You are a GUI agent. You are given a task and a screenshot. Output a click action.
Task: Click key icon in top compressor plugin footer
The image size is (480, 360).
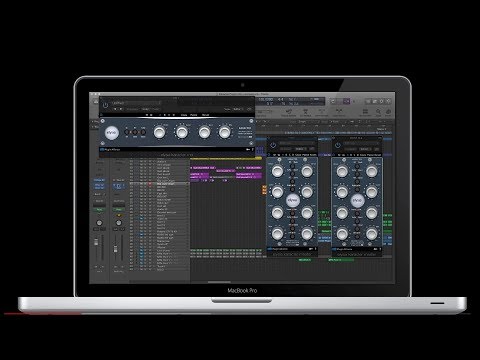pyautogui.click(x=248, y=150)
